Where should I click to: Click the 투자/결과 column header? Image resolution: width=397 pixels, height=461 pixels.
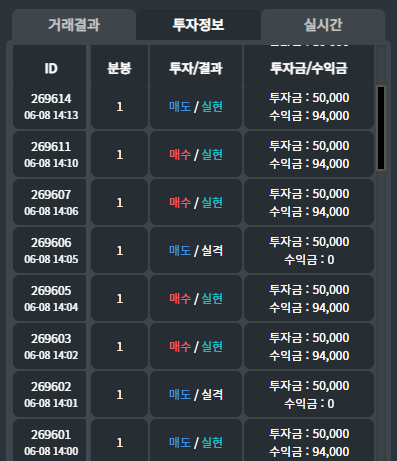pos(196,68)
